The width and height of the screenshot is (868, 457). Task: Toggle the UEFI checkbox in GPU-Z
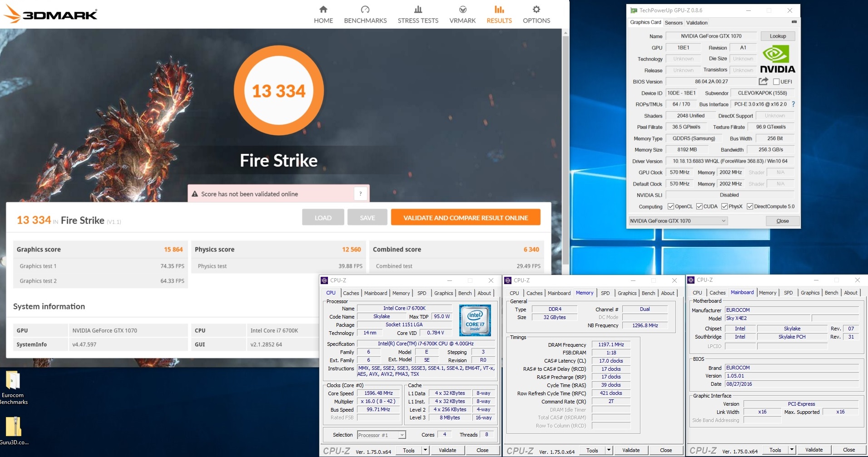tap(776, 82)
